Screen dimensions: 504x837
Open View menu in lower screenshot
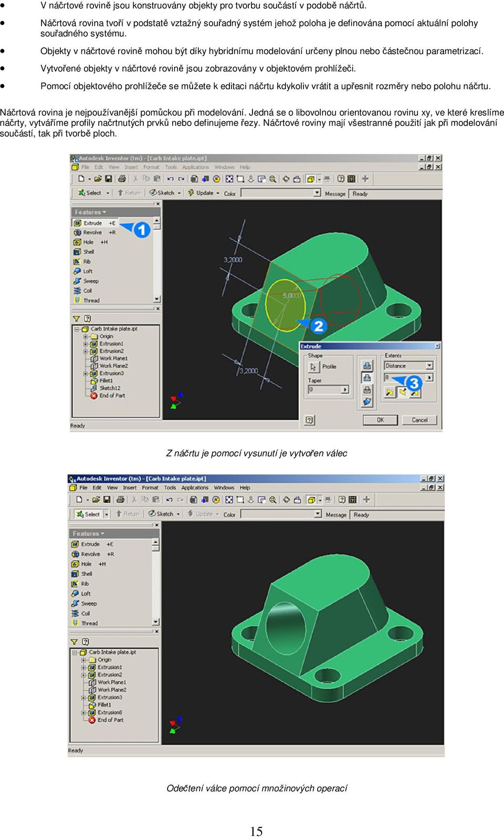112,488
